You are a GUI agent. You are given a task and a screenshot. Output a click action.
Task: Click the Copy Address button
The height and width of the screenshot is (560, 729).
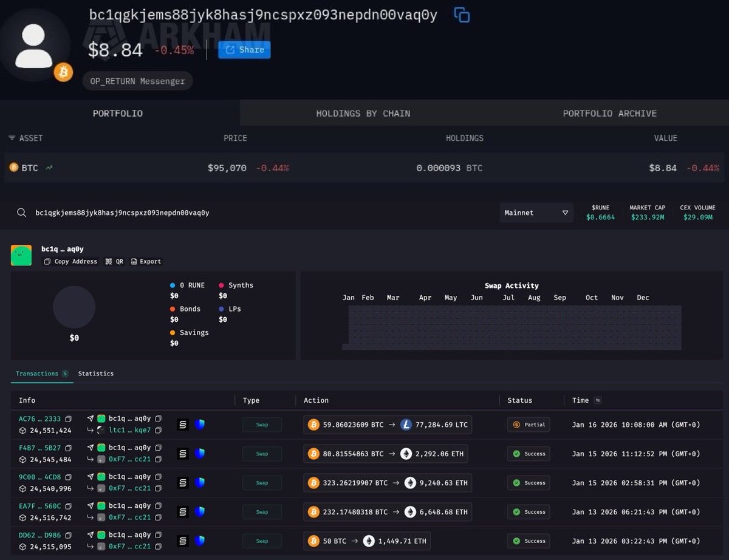[x=70, y=262]
